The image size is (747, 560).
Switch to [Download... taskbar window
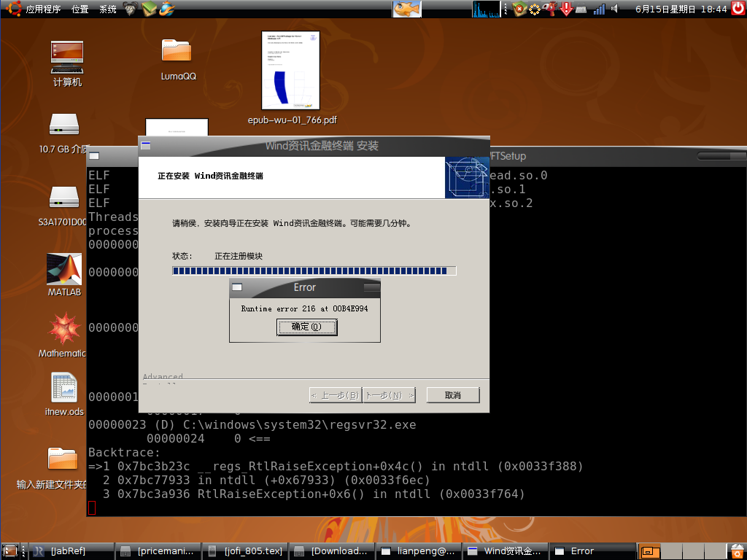[x=332, y=551]
